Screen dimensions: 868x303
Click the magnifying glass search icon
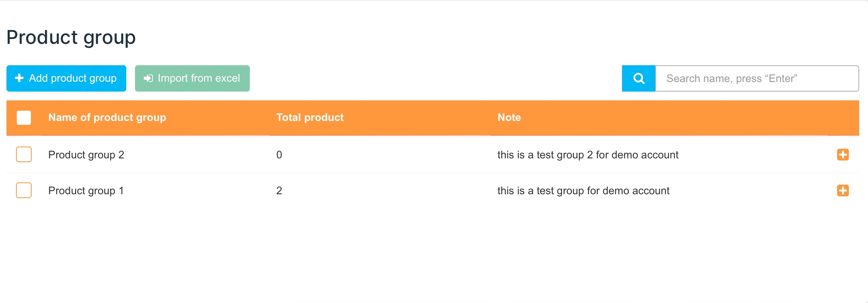639,79
